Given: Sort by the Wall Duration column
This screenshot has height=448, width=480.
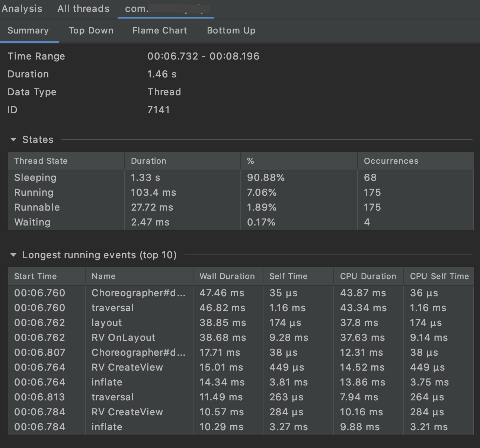Looking at the screenshot, I should [227, 276].
